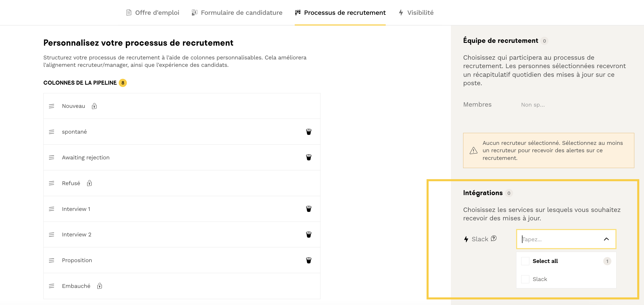Grab drag handle of Nouveau row

click(x=51, y=106)
